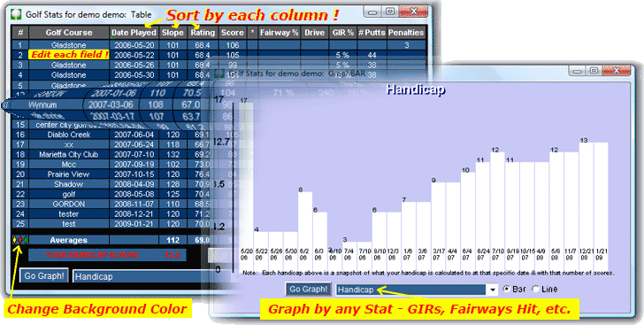
Task: Select the Bar graph radio button
Action: click(507, 290)
